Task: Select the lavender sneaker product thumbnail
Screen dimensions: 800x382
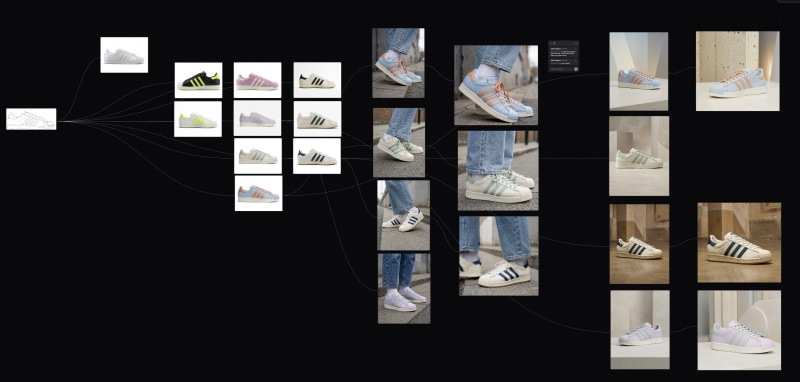Action: 257,118
